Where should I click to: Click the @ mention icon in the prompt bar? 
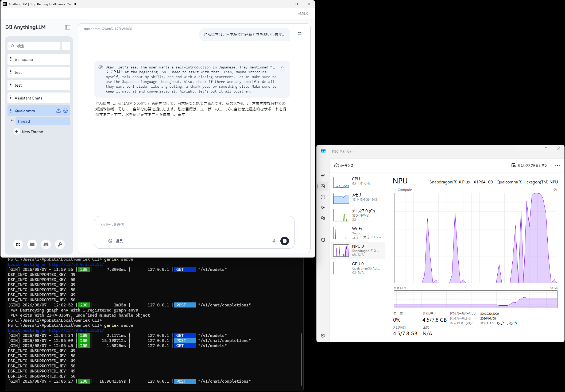pyautogui.click(x=110, y=241)
